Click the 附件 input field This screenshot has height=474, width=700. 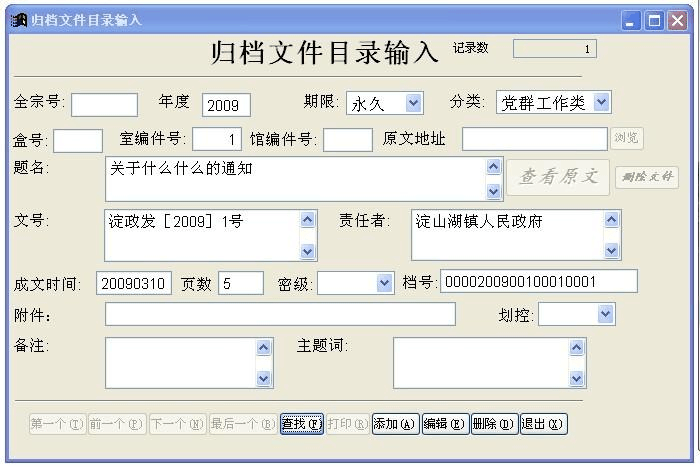coord(280,314)
